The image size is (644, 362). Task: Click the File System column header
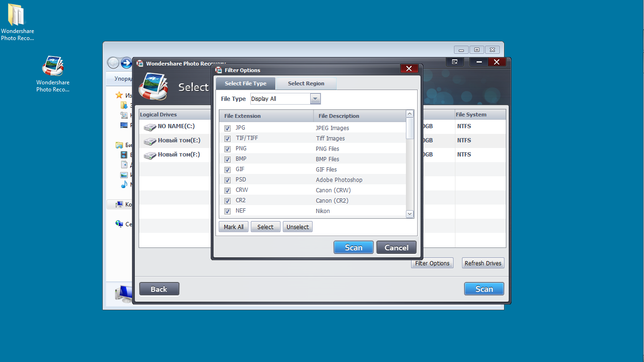tap(480, 115)
